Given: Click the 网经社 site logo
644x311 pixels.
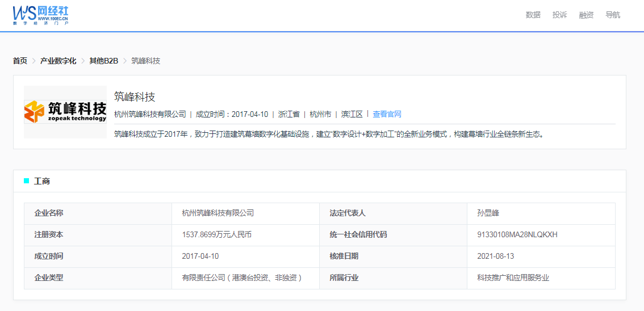Looking at the screenshot, I should 40,15.
